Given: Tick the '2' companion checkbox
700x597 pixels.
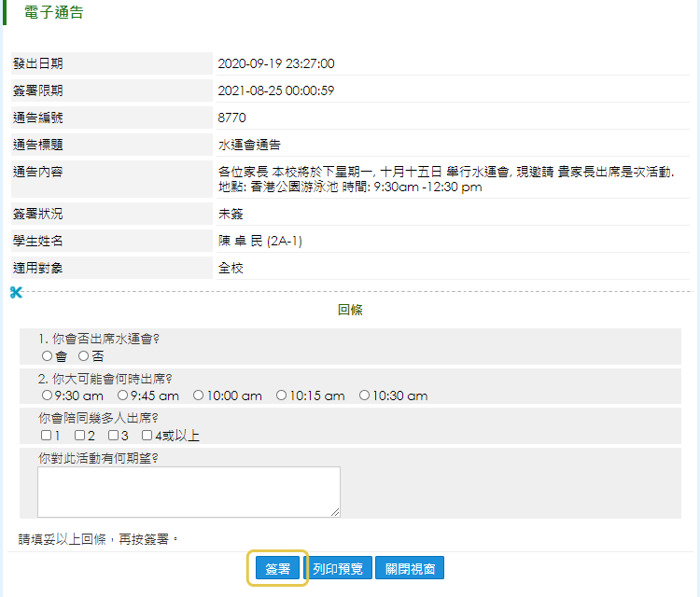Looking at the screenshot, I should pos(80,435).
